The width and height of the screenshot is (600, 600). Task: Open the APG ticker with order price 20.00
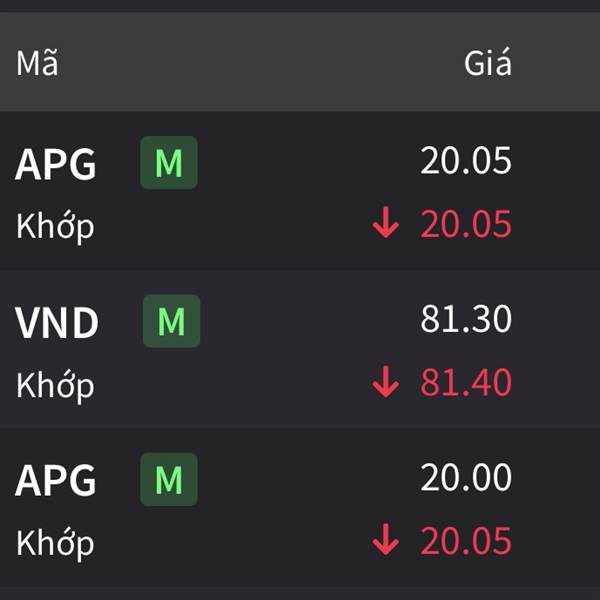click(55, 480)
